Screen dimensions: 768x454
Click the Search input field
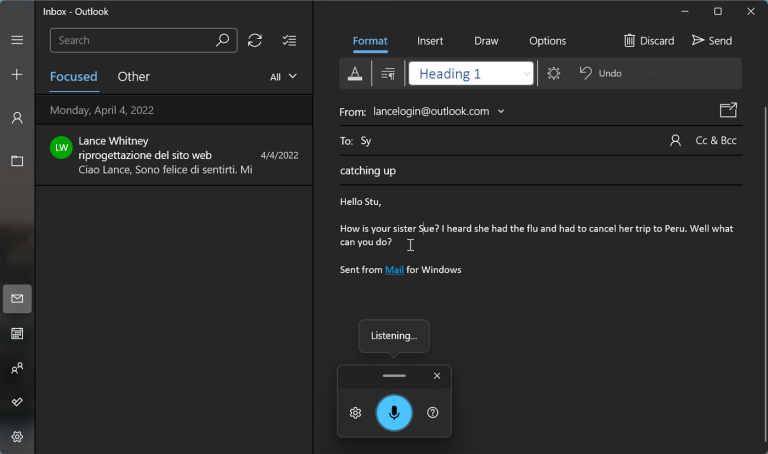(x=135, y=40)
